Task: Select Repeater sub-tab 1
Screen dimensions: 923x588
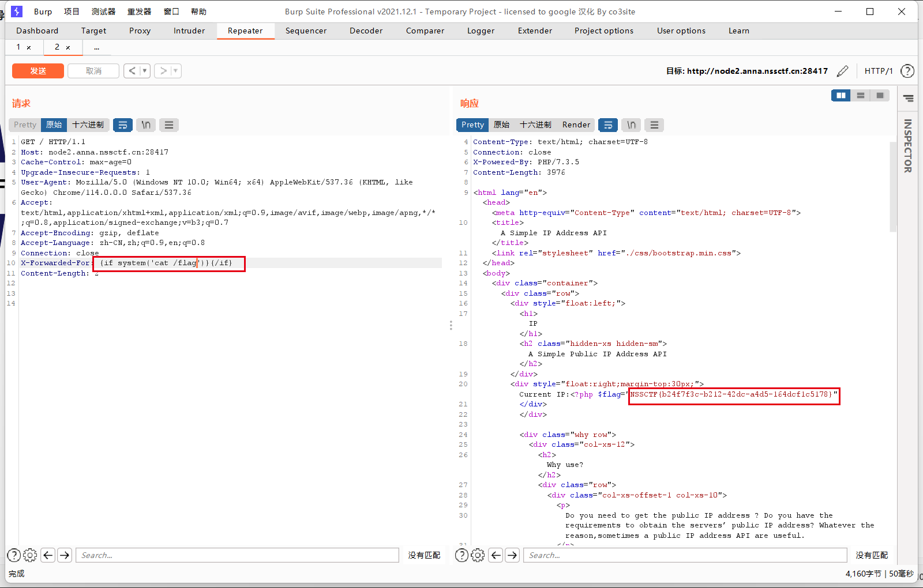Action: [x=18, y=47]
